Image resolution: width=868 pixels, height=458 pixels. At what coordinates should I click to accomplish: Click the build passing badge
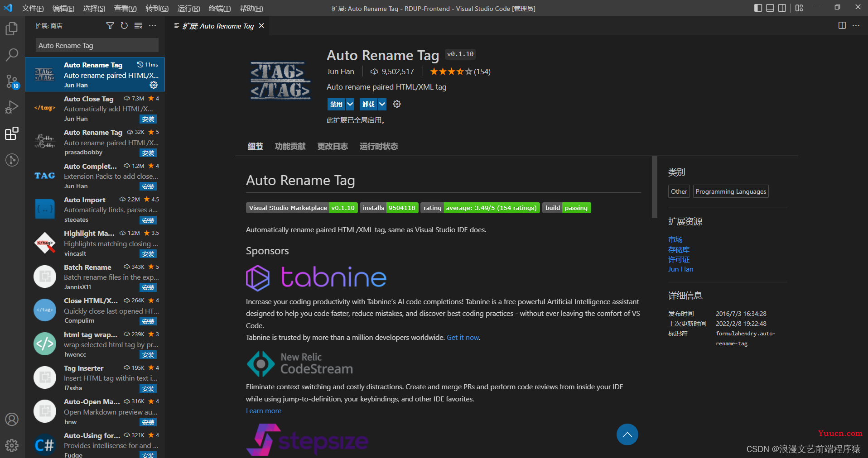pos(566,208)
